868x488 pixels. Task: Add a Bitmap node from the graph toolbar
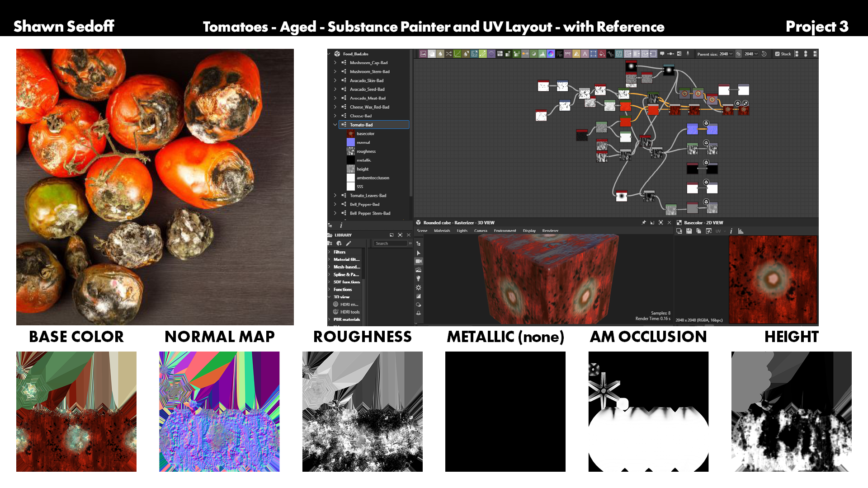[x=423, y=54]
